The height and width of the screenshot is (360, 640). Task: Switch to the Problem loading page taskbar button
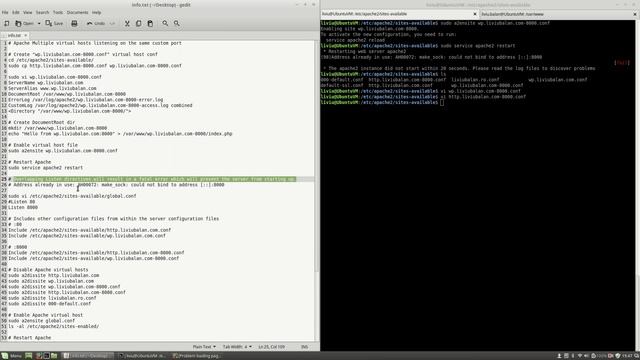pos(197,356)
